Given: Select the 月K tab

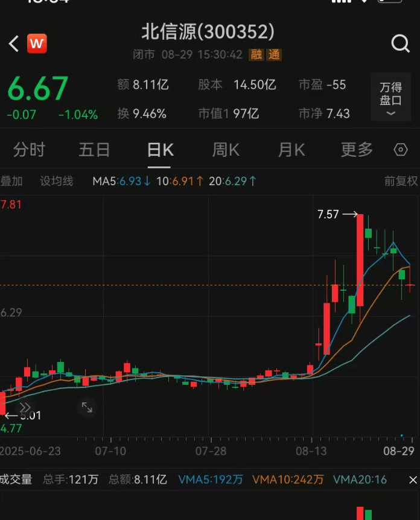Looking at the screenshot, I should [291, 150].
